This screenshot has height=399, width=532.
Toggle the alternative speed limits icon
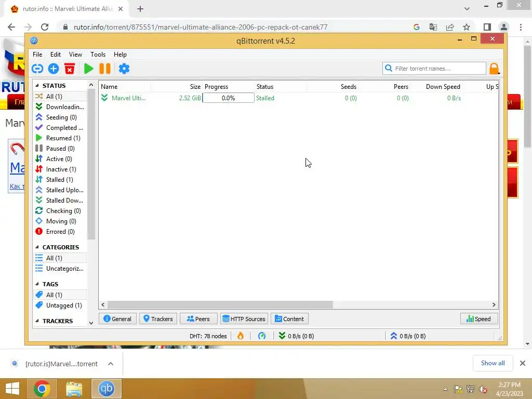(x=262, y=336)
